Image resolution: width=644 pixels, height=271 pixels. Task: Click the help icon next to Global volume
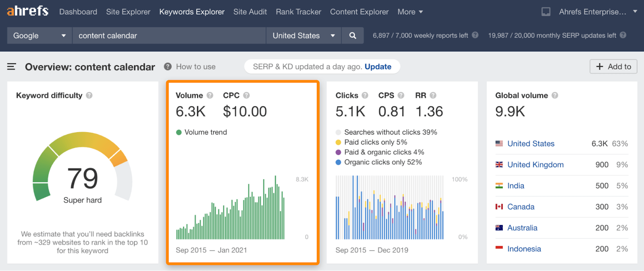555,95
